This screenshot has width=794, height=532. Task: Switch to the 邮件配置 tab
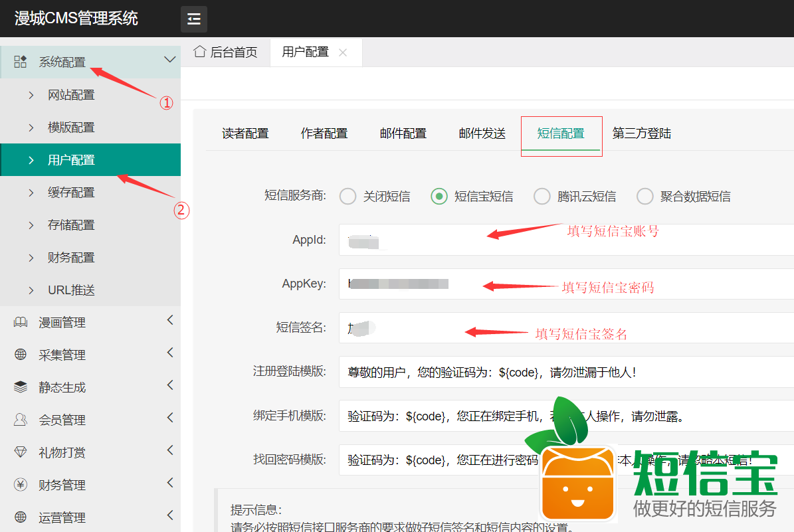click(x=403, y=133)
